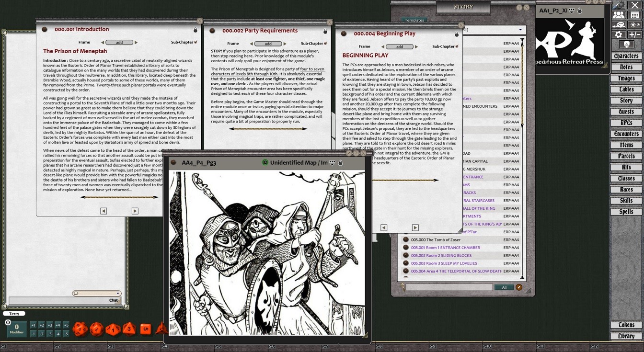The width and height of the screenshot is (644, 352).
Task: Open lighting controls via the sun icon
Action: click(634, 24)
